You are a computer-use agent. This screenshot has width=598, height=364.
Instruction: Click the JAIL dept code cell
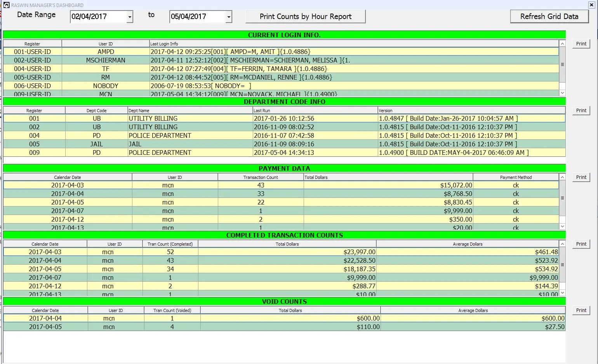point(96,144)
